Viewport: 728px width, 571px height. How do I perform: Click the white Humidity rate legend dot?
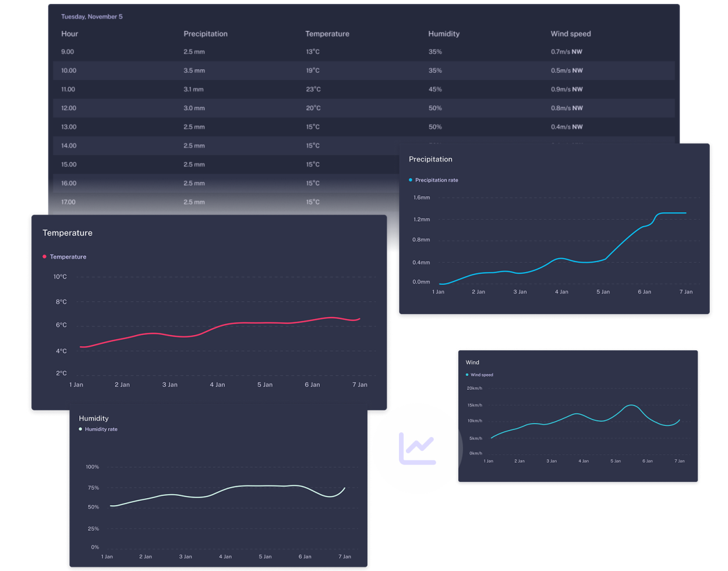(x=81, y=429)
